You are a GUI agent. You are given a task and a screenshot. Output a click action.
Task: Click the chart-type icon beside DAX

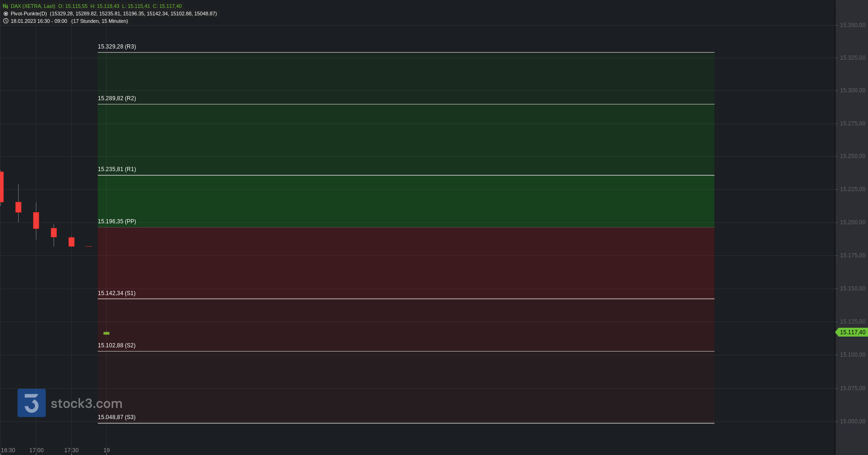(x=6, y=7)
